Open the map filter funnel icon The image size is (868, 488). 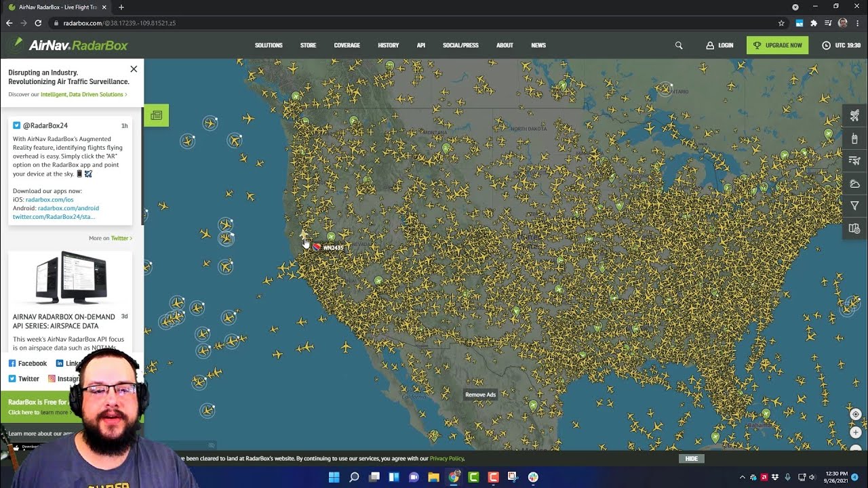click(x=854, y=205)
